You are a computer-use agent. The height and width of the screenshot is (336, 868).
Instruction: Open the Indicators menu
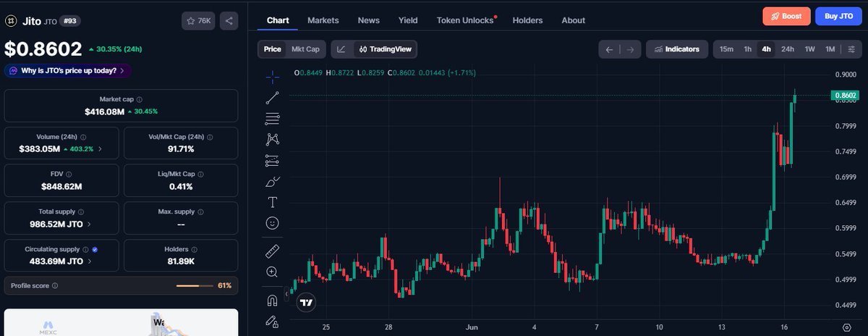(677, 49)
